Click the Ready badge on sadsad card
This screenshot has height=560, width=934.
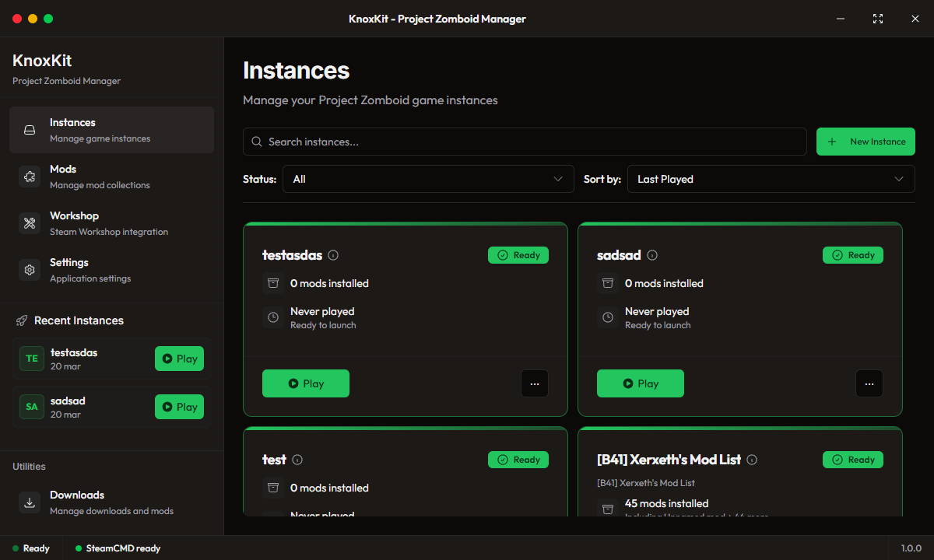pos(853,255)
